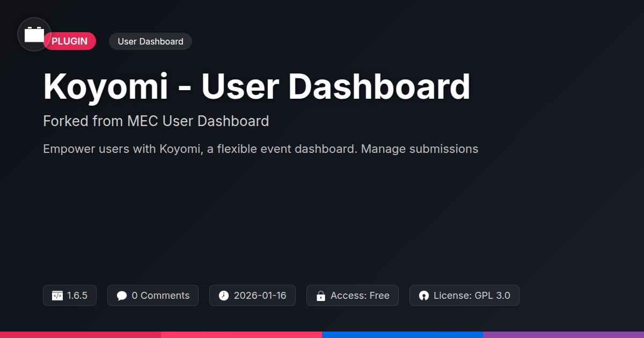Select the 1.6.5 version text
The height and width of the screenshot is (338, 644).
[x=77, y=296]
